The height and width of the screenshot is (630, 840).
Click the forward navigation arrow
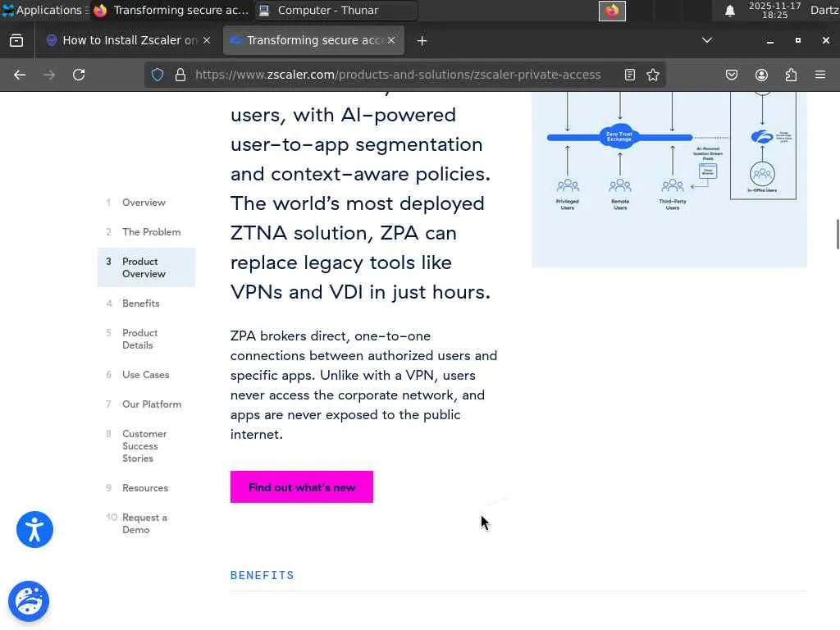49,75
